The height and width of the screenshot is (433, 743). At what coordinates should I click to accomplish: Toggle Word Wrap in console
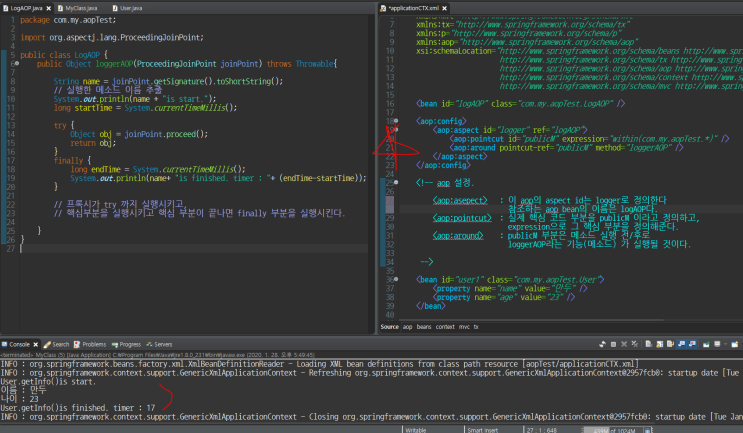[671, 344]
